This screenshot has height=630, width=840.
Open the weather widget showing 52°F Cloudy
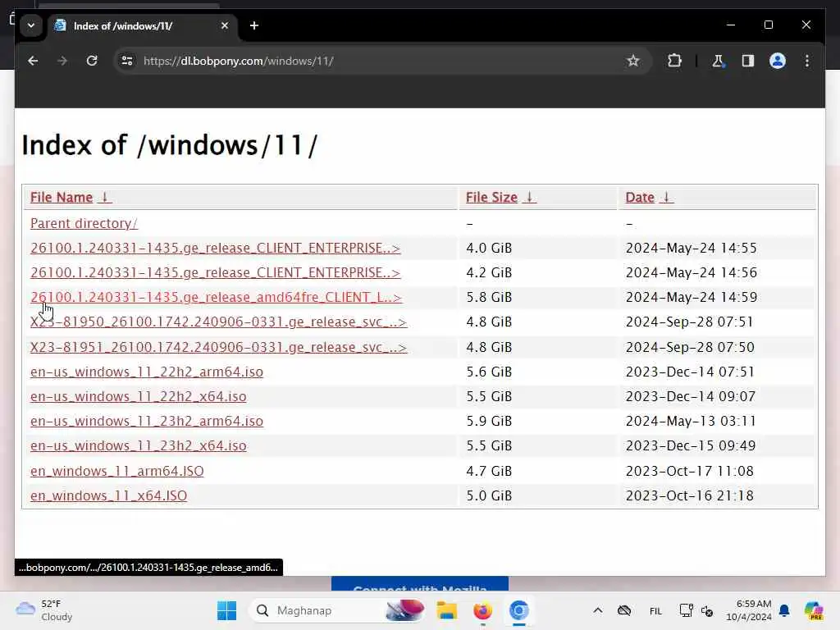44,610
